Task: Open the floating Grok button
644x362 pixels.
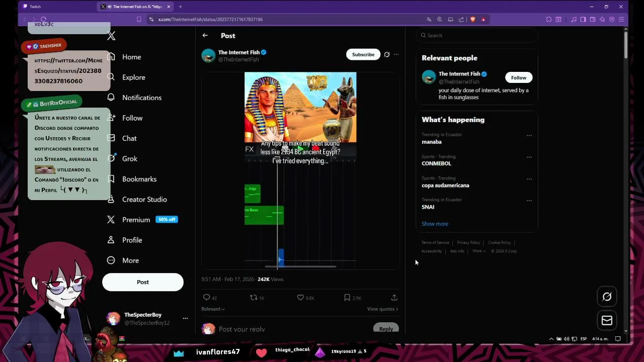Action: pyautogui.click(x=607, y=297)
